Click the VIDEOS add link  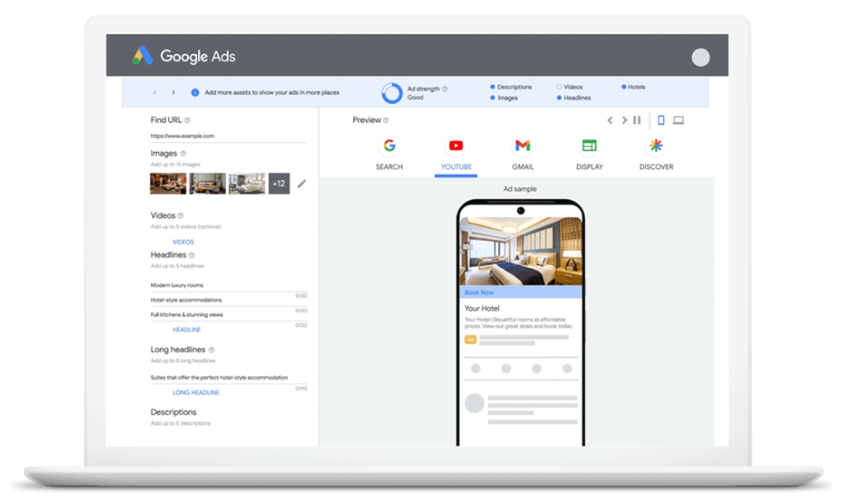pyautogui.click(x=183, y=242)
